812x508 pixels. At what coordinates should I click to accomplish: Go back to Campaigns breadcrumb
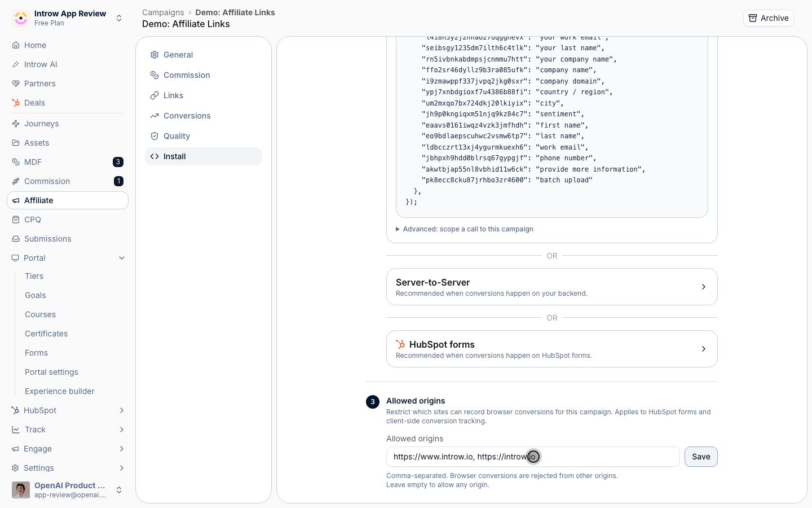click(x=163, y=12)
